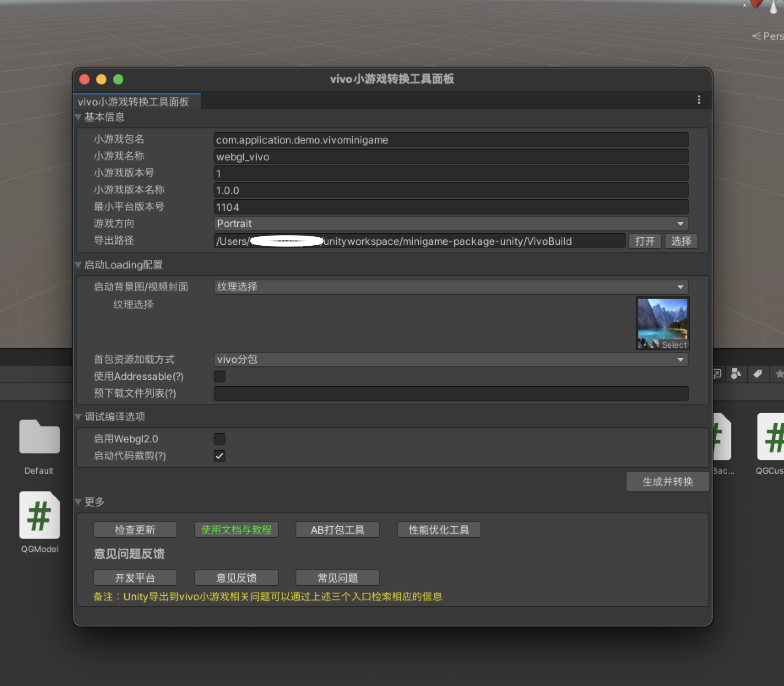Screen dimensions: 784x686
Task: Click the open-in-packages icon in the Project toolbar
Action: coord(717,374)
